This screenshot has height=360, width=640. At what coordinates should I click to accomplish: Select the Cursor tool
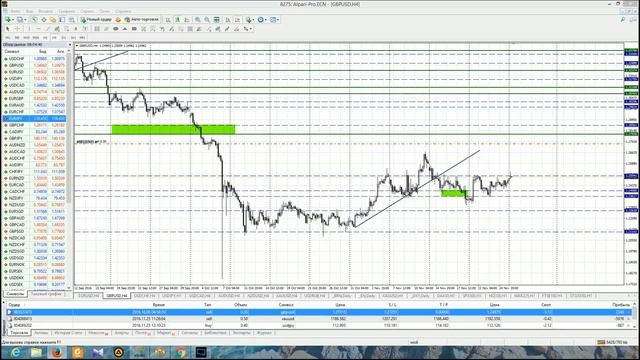tap(8, 29)
